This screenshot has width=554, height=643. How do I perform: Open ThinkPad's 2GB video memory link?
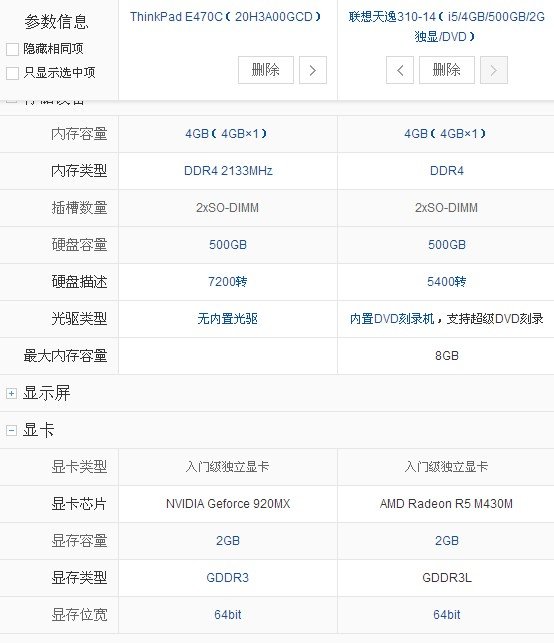(x=228, y=540)
